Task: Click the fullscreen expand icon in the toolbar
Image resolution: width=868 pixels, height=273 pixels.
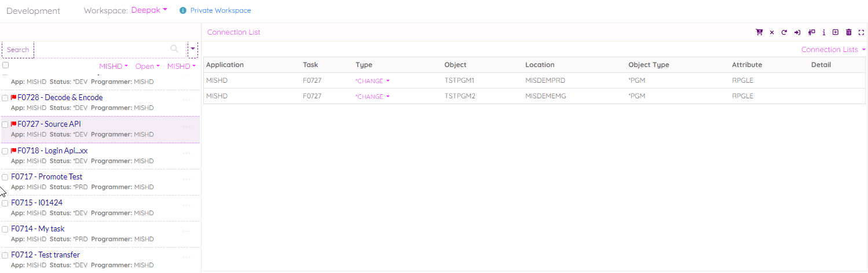Action: [x=861, y=32]
